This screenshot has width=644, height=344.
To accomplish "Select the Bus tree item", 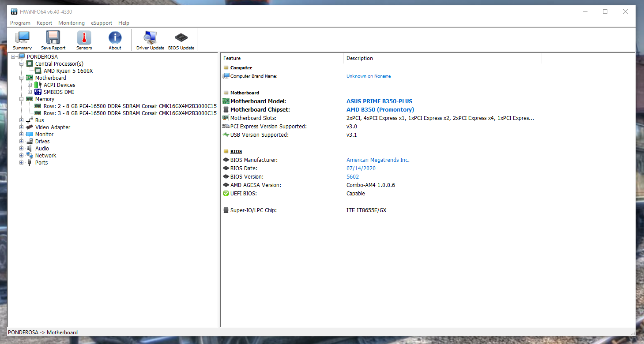I will (x=40, y=120).
